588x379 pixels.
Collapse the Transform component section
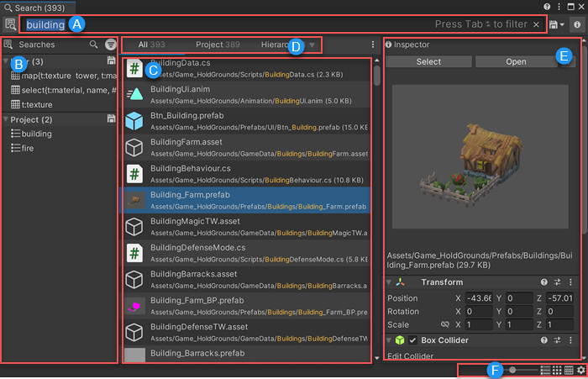[389, 282]
